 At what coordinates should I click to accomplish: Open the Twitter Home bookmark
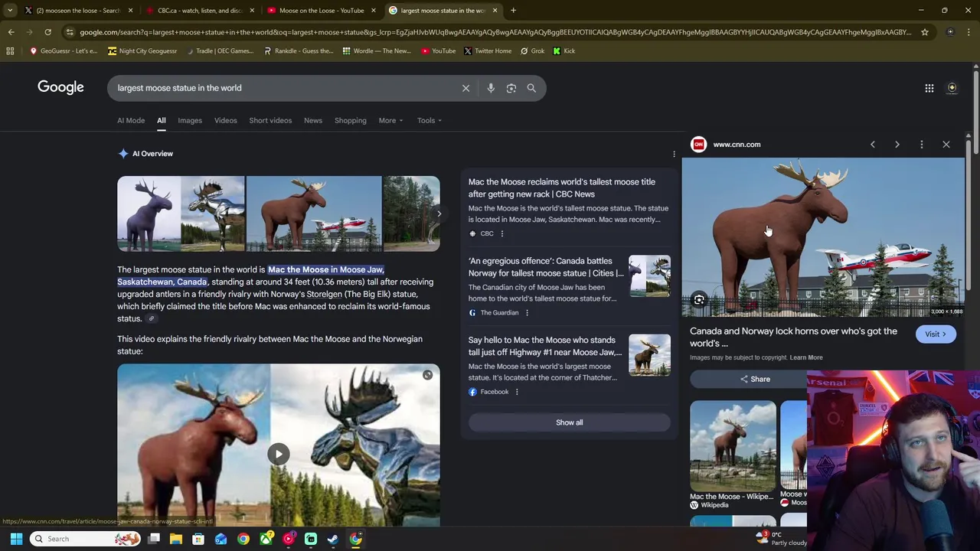pyautogui.click(x=487, y=51)
